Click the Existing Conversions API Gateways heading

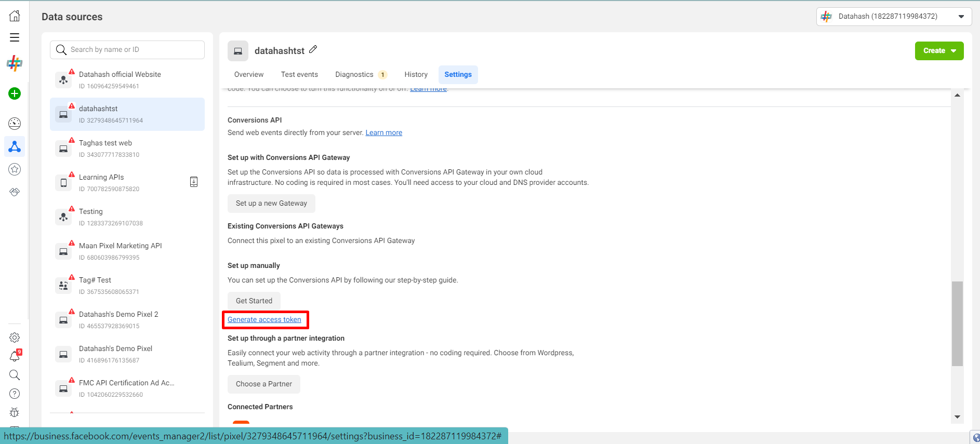285,226
